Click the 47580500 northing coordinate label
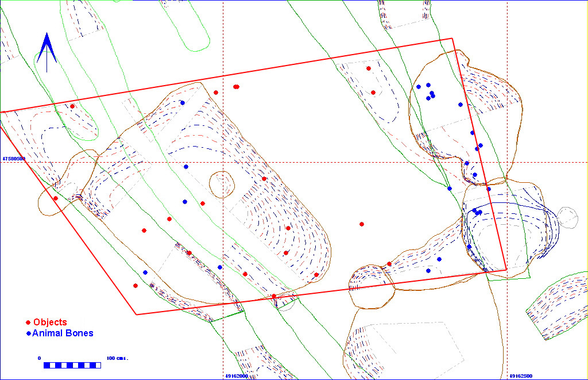 (x=14, y=158)
